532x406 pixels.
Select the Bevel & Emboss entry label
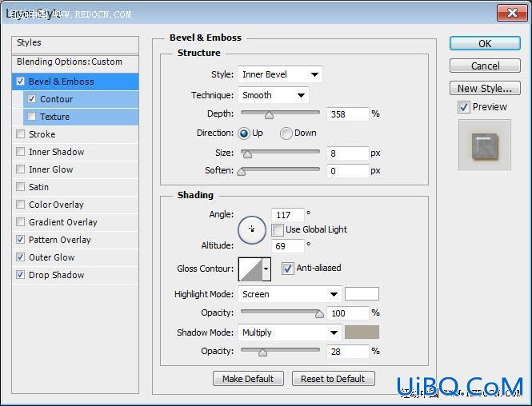pos(61,82)
